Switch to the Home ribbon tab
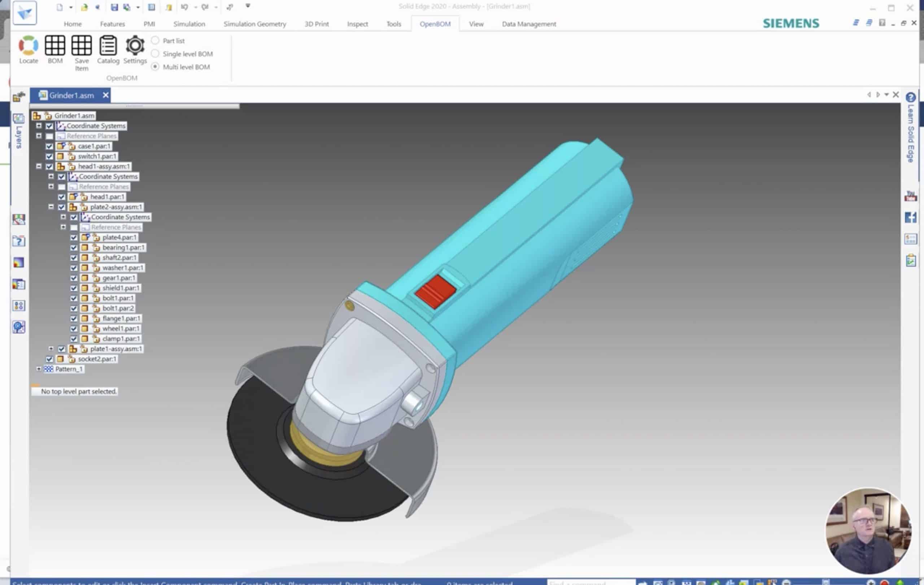Image resolution: width=924 pixels, height=585 pixels. tap(73, 24)
